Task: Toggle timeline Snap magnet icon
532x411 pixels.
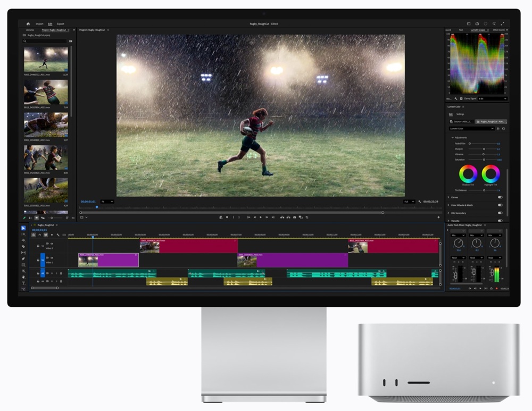Action: coord(40,234)
